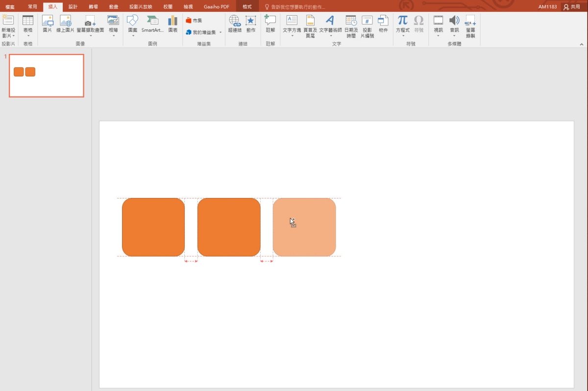Open the 圖案 shapes dropdown
The height and width of the screenshot is (391, 588).
point(133,35)
